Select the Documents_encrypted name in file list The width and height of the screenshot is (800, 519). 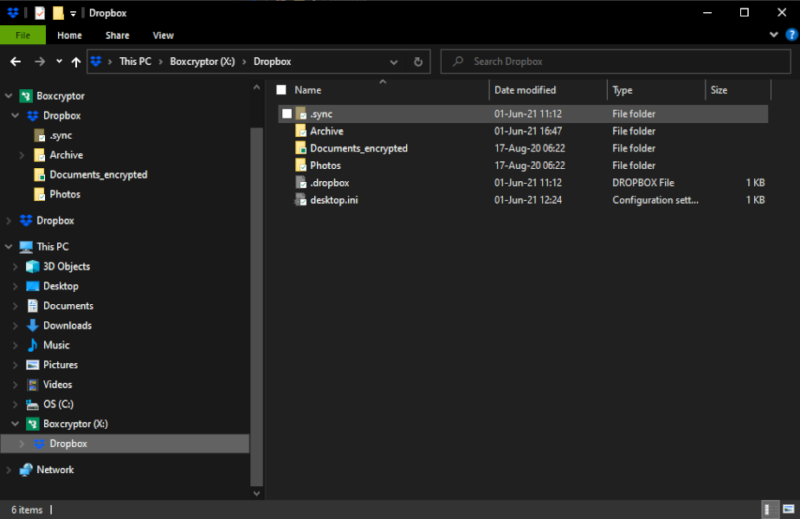coord(359,149)
